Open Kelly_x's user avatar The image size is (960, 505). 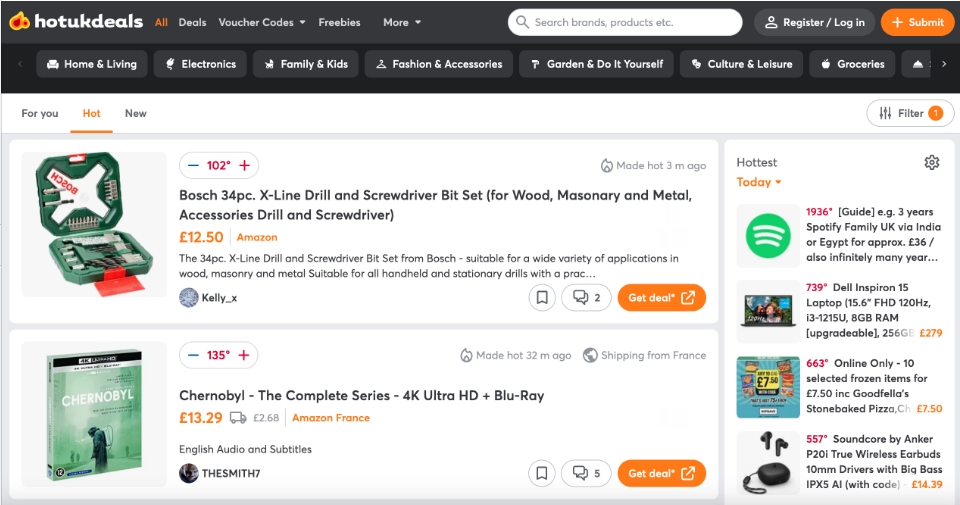[189, 297]
